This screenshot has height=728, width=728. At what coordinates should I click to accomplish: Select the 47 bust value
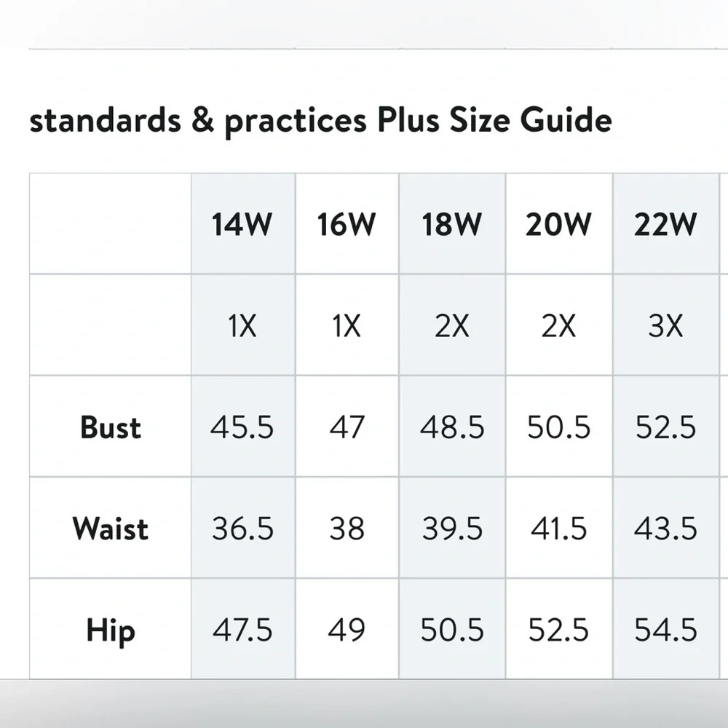347,427
